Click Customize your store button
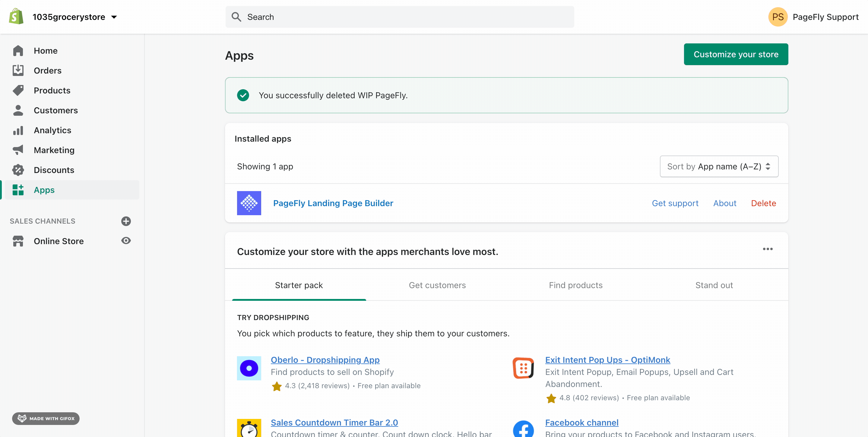Screen dimensions: 868x437 tap(736, 54)
